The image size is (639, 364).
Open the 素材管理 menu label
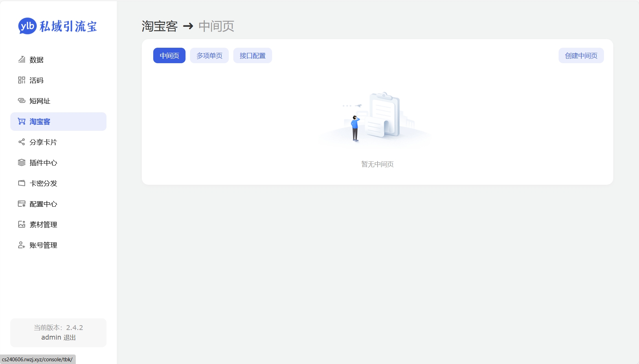click(x=43, y=225)
